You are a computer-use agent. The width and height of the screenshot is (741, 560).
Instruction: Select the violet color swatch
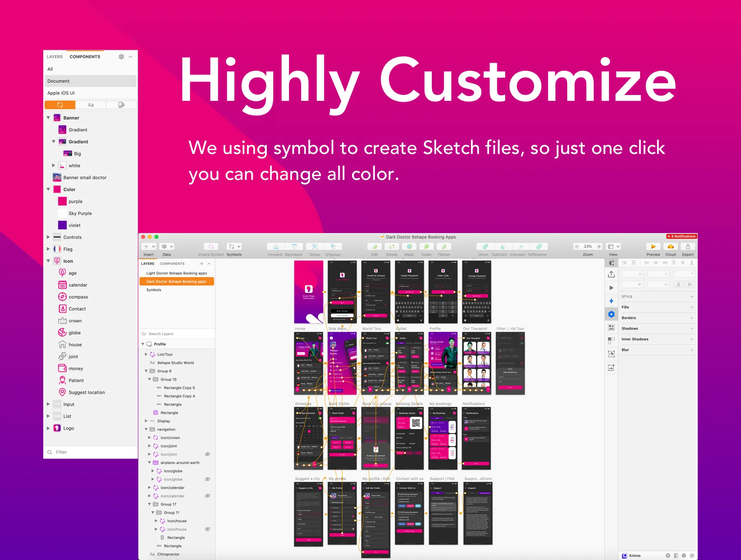point(62,225)
